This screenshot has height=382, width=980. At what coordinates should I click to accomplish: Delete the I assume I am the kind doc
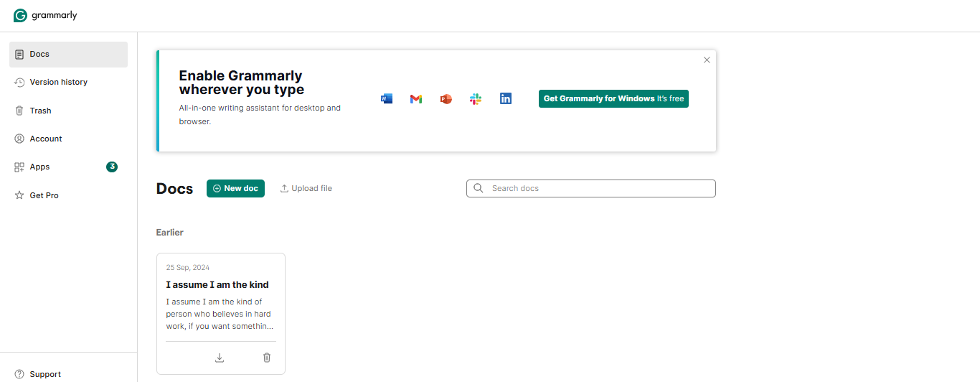click(267, 358)
